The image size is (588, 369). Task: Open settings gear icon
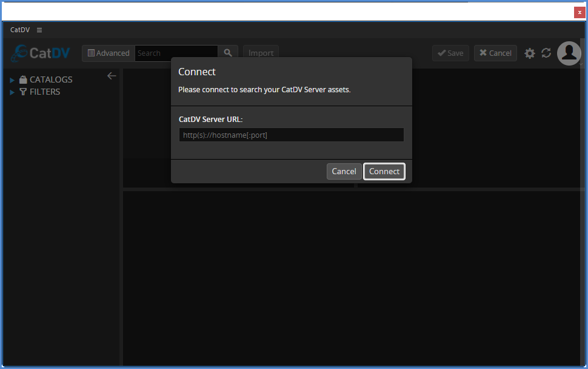click(529, 53)
